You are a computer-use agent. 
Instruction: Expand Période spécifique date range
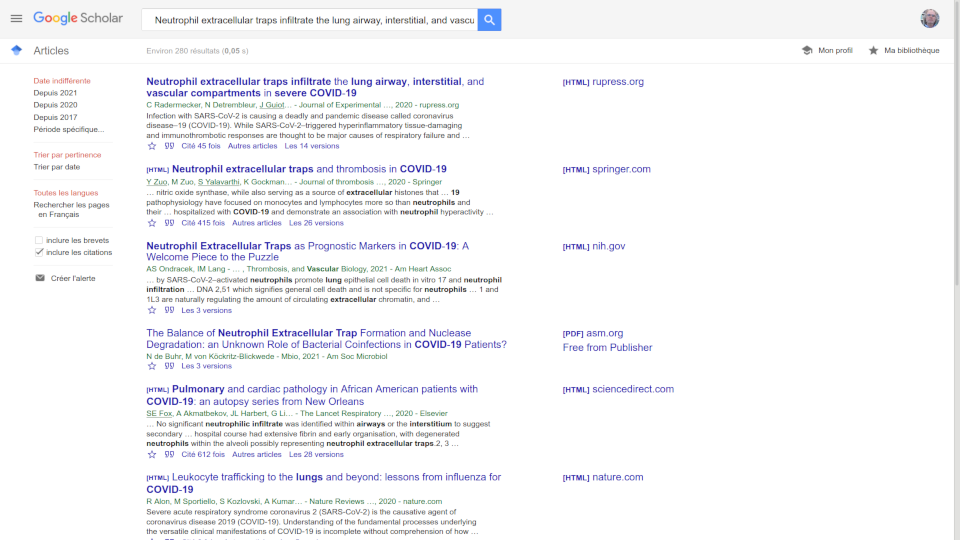coord(68,129)
